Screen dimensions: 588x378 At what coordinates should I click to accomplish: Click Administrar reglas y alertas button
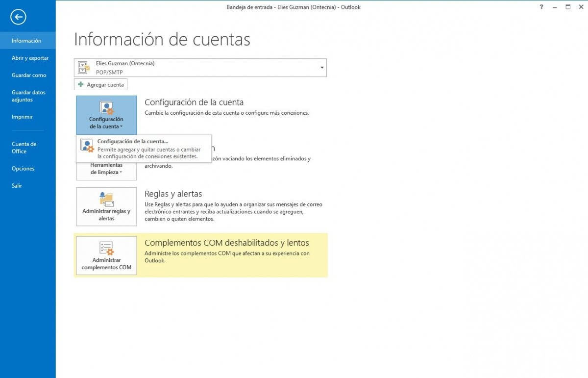point(106,206)
